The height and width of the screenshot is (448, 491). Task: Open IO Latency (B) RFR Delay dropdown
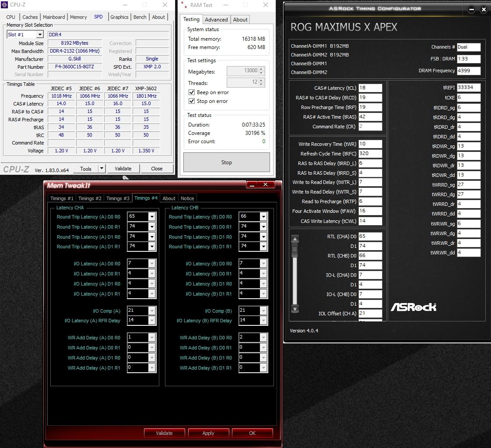click(264, 321)
